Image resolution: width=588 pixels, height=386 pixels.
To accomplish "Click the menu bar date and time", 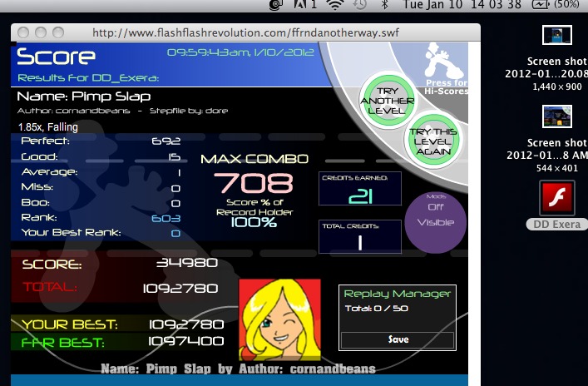I will 462,5.
